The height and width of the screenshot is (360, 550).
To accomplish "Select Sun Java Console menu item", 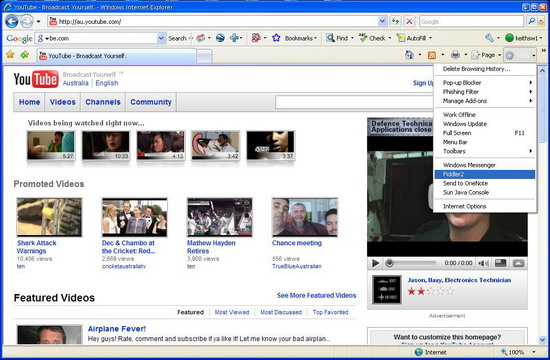I will click(x=485, y=192).
